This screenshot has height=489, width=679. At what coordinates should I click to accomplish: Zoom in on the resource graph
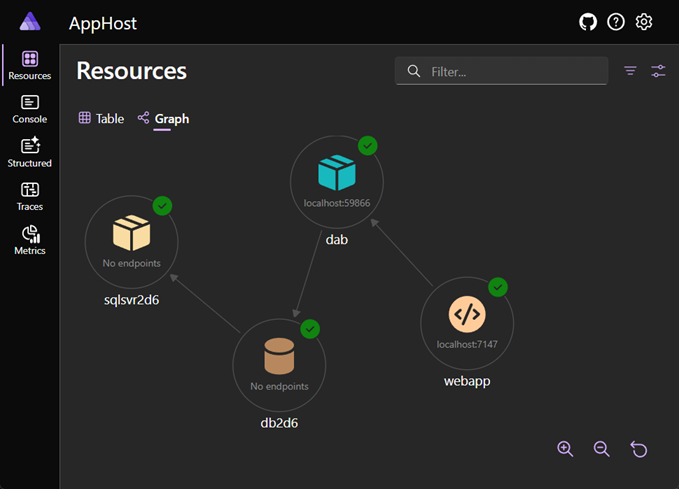pyautogui.click(x=565, y=449)
